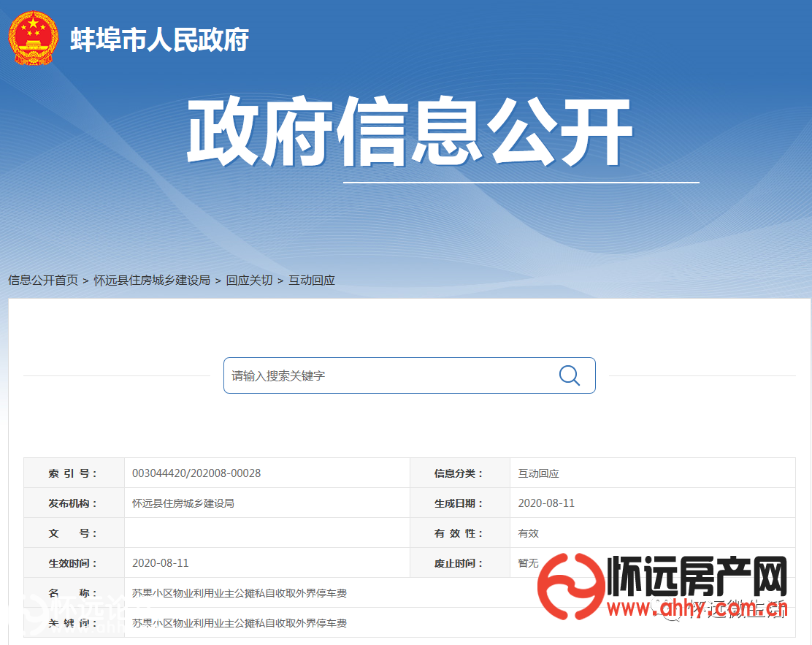The height and width of the screenshot is (645, 812).
Task: Focus the 请输入搜索关键字 search field
Action: pos(387,375)
